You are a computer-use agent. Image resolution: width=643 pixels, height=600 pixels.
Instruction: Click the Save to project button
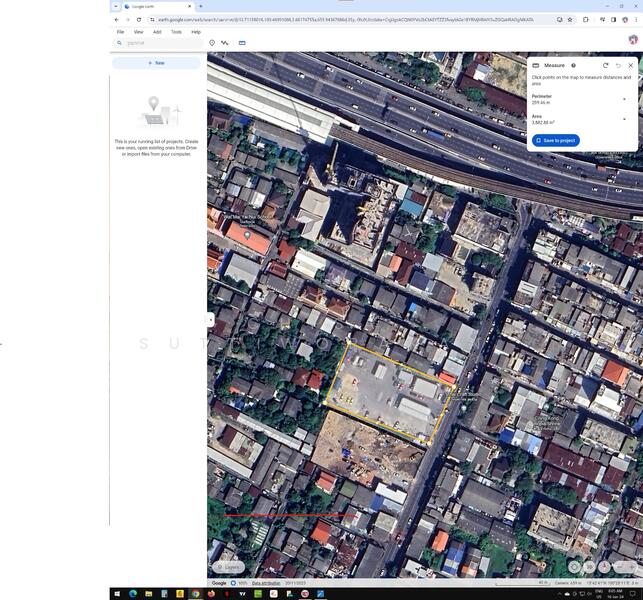click(x=556, y=140)
